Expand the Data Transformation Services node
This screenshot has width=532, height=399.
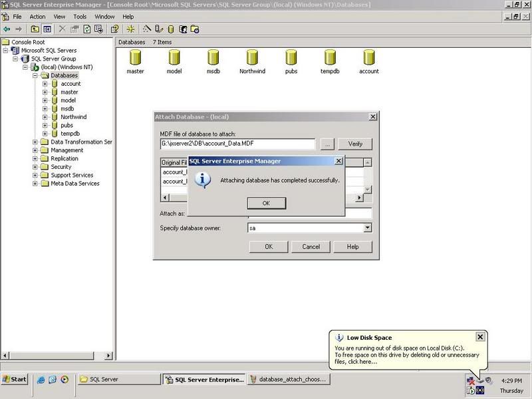[35, 142]
